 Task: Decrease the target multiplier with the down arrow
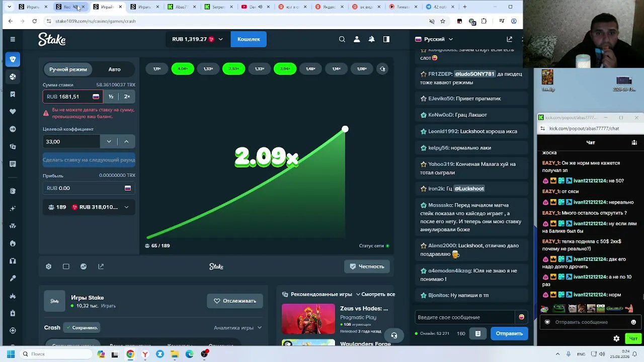109,142
